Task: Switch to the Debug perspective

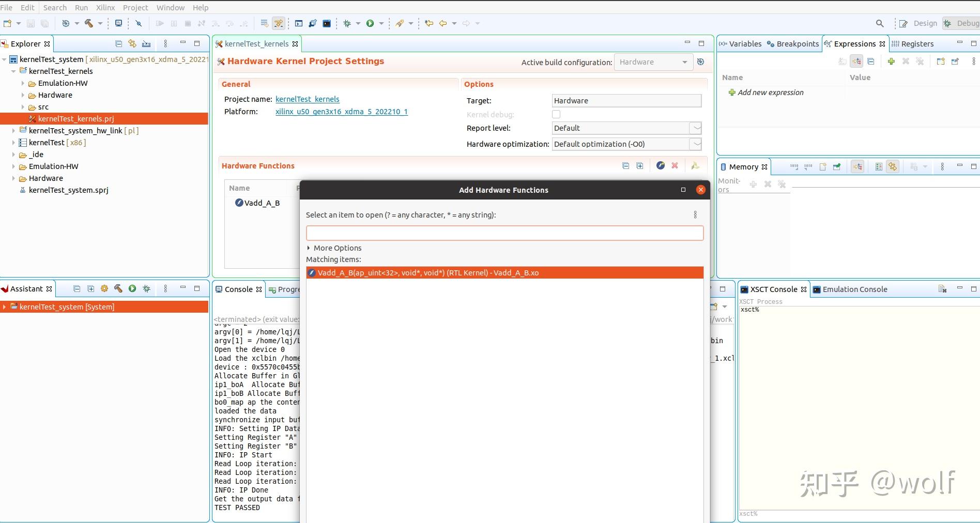Action: click(961, 23)
